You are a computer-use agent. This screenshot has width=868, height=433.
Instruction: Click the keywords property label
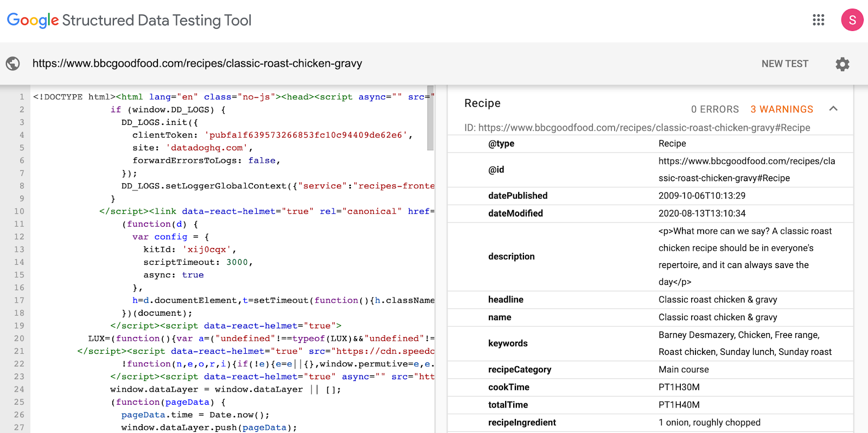(508, 343)
